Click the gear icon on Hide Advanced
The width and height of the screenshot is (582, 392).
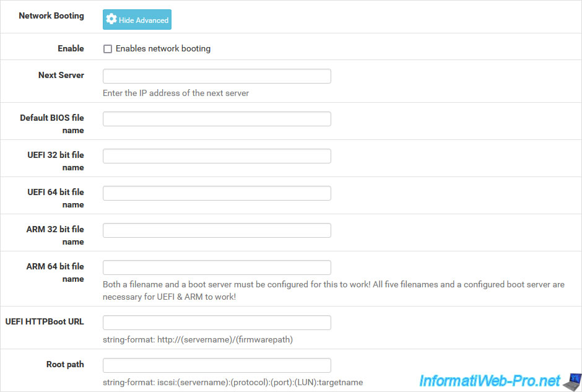(x=111, y=19)
